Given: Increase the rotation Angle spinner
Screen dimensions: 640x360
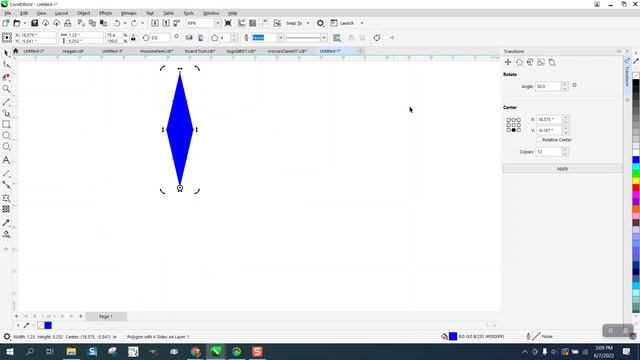Looking at the screenshot, I should [x=564, y=84].
